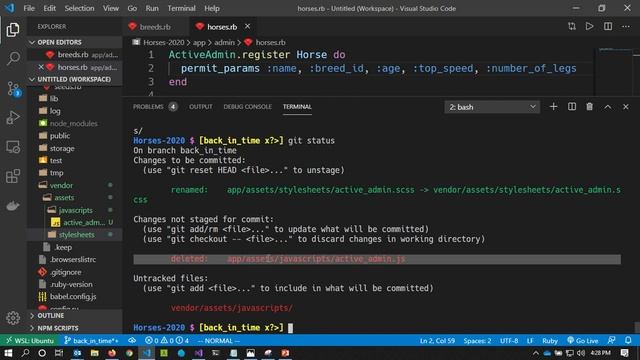Open the .gitignore file

pos(75,272)
